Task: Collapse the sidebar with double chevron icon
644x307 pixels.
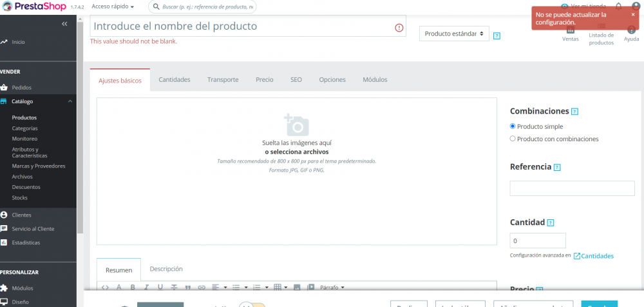Action: pos(64,24)
